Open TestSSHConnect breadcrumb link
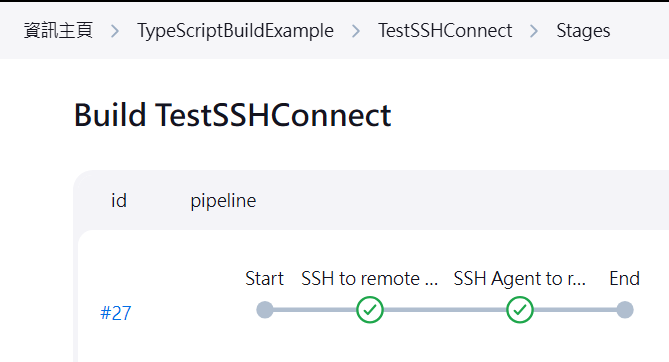 (445, 31)
